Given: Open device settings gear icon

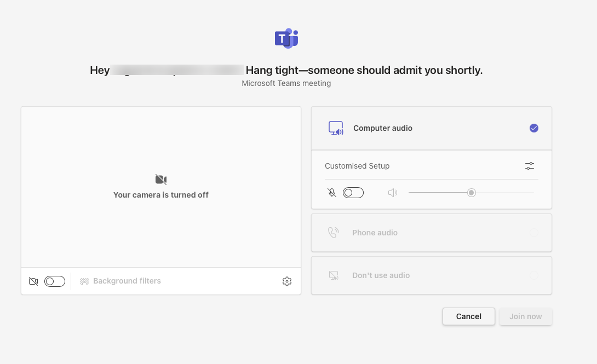Looking at the screenshot, I should 287,281.
